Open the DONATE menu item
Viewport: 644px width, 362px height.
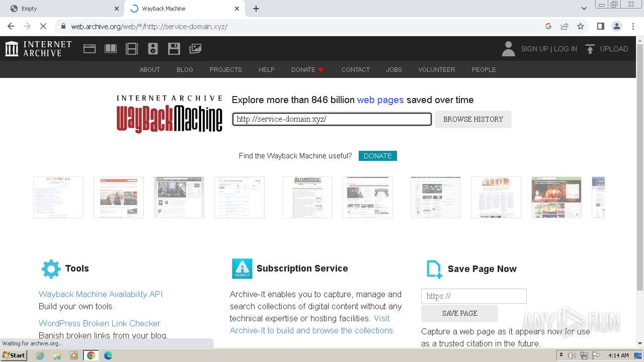[307, 69]
